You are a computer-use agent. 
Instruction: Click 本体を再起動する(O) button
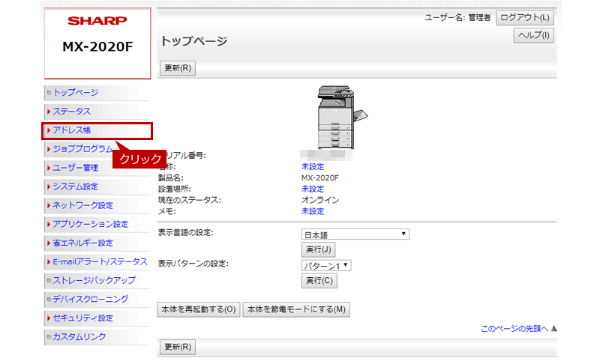(x=199, y=309)
